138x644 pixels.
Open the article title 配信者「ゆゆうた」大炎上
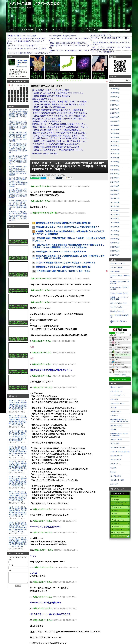[69, 166]
